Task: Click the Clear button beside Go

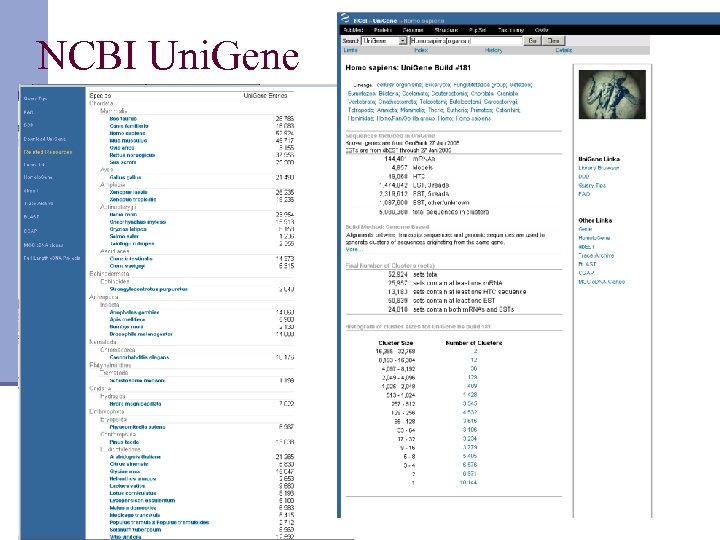Action: click(x=553, y=41)
